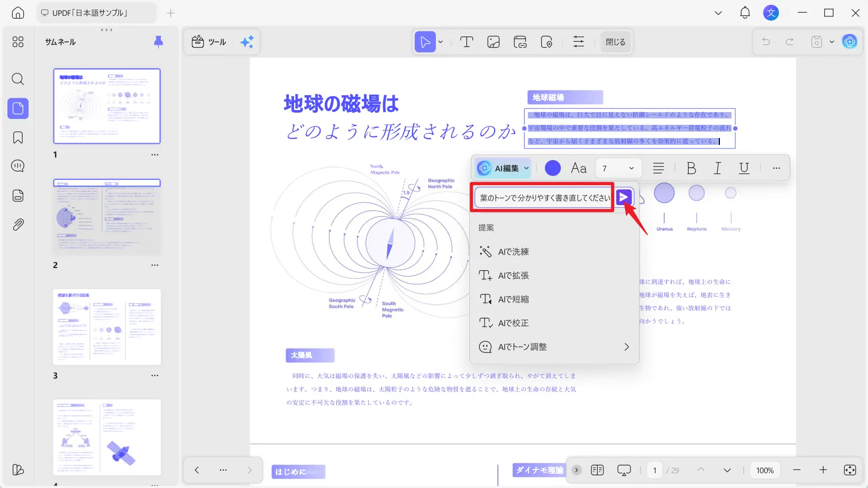Jump to page 2 thumbnail
868x488 pixels.
tap(107, 217)
